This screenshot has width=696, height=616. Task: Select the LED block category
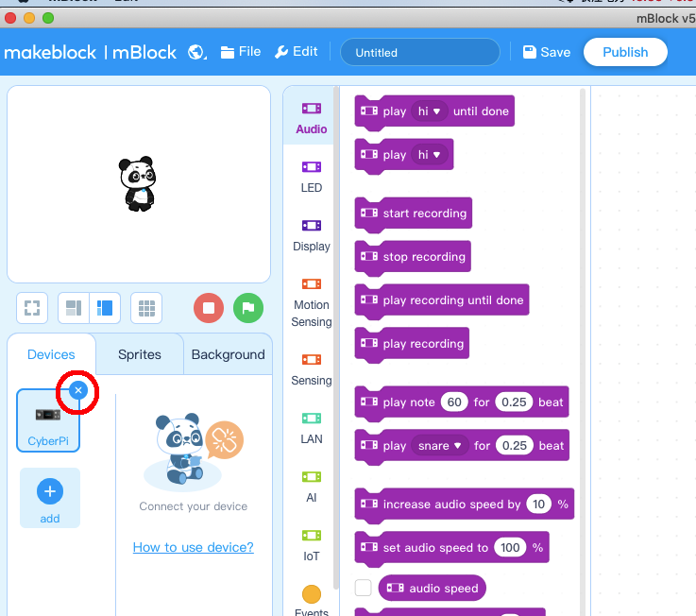pyautogui.click(x=311, y=177)
